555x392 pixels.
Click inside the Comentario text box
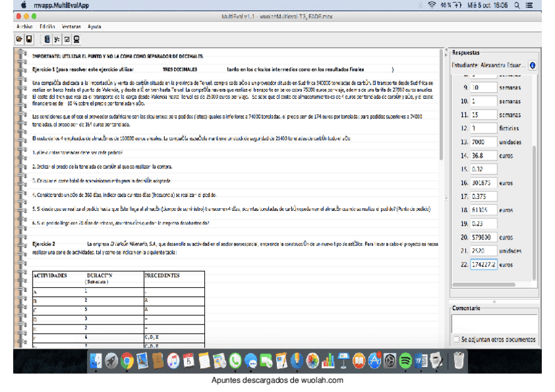click(495, 323)
